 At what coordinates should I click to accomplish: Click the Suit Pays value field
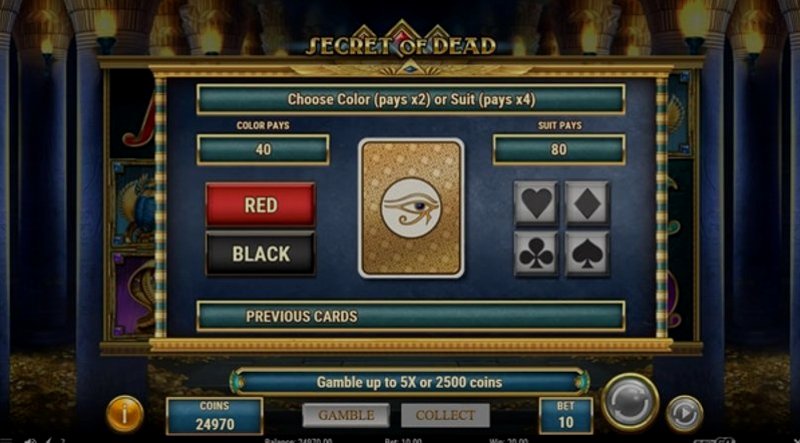559,150
